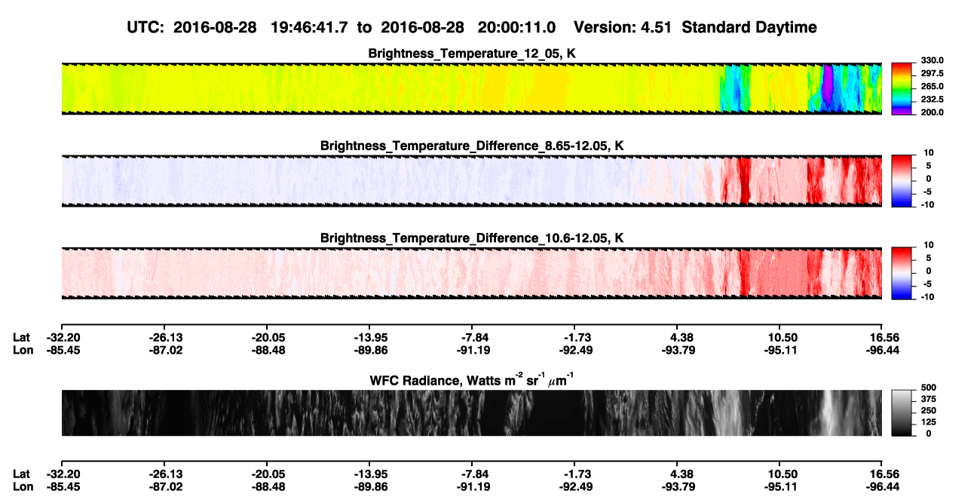Click the "Lat" label on the bottom axis

(x=22, y=474)
